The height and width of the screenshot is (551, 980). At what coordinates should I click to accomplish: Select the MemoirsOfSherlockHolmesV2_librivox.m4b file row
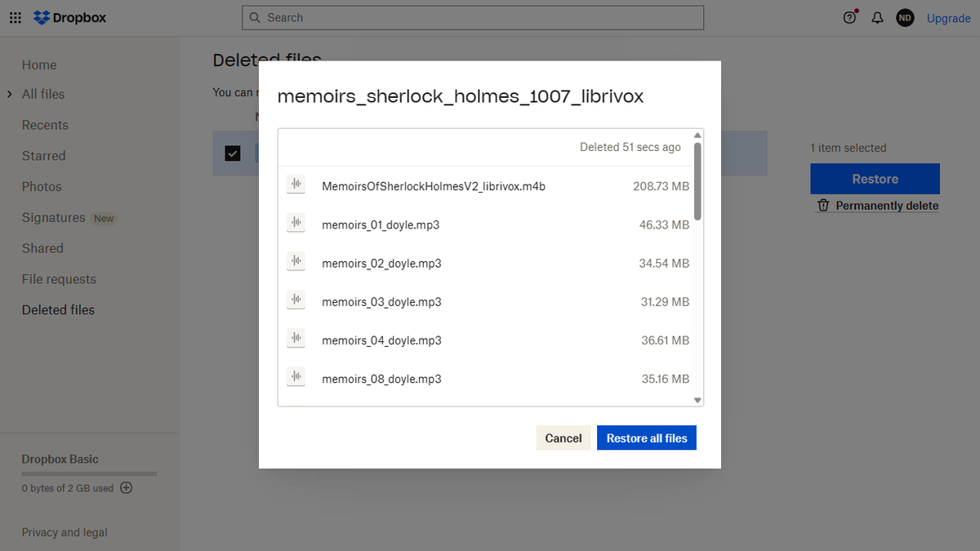click(x=490, y=186)
